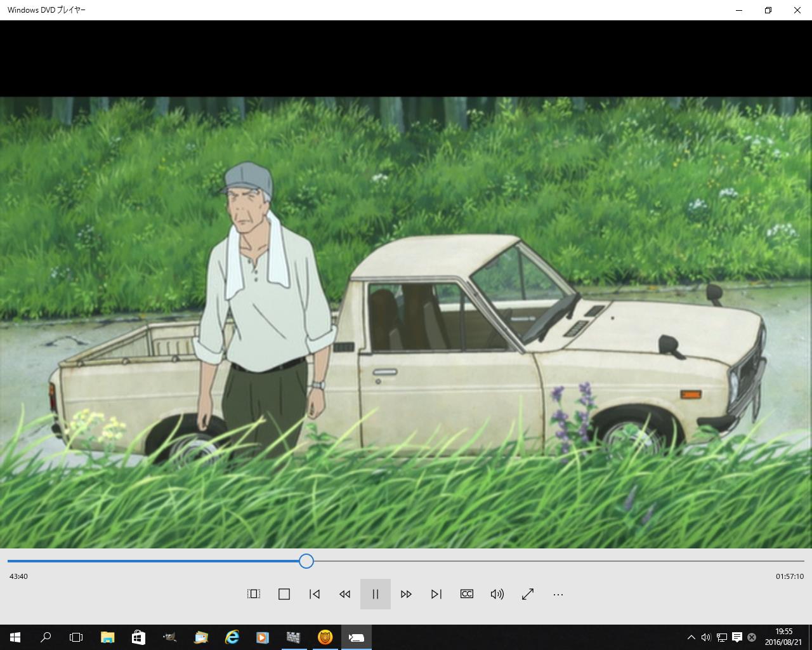Open taskbar search

(46, 637)
